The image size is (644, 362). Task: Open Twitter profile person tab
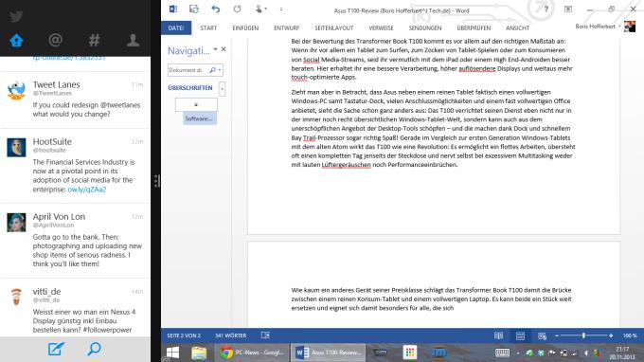(x=133, y=40)
